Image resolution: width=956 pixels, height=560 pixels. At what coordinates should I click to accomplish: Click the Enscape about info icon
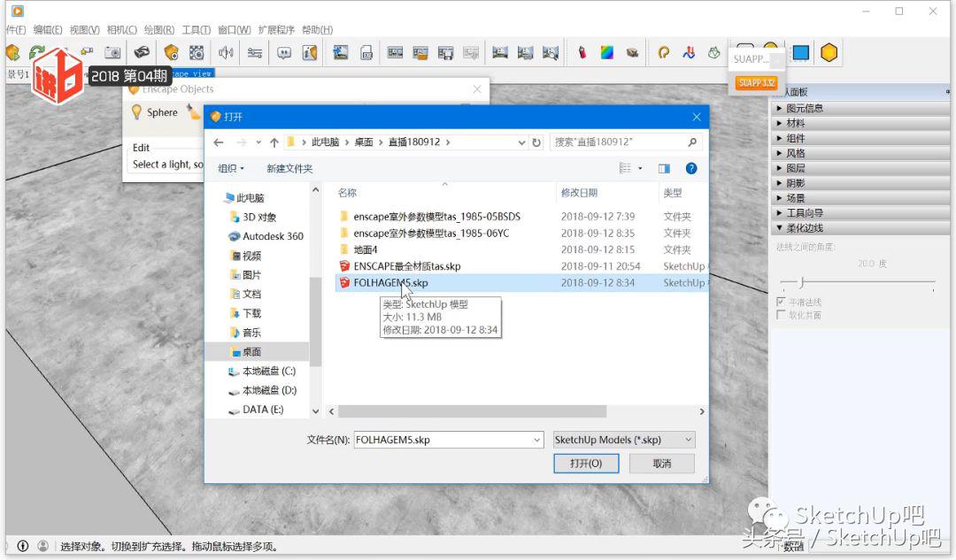tap(310, 52)
